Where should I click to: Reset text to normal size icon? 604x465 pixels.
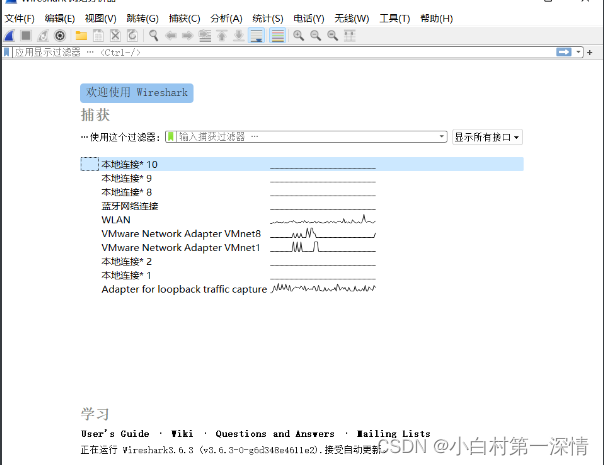[x=332, y=36]
